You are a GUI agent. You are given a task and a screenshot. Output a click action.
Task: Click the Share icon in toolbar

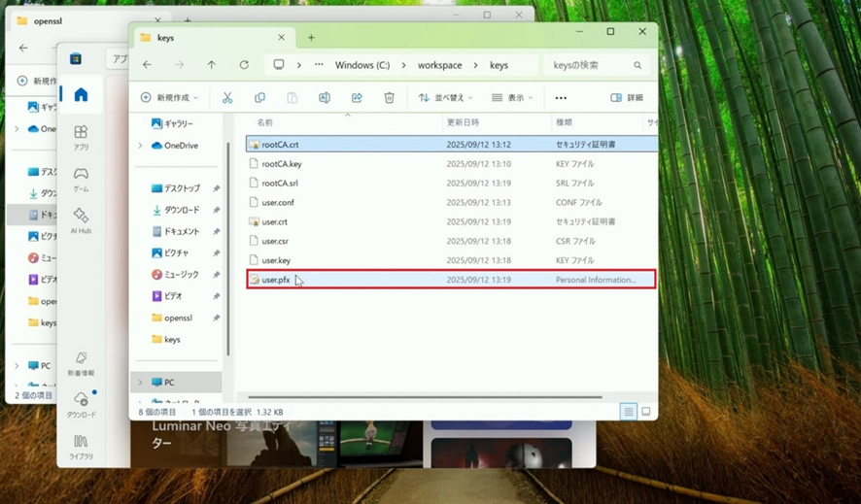tap(357, 98)
